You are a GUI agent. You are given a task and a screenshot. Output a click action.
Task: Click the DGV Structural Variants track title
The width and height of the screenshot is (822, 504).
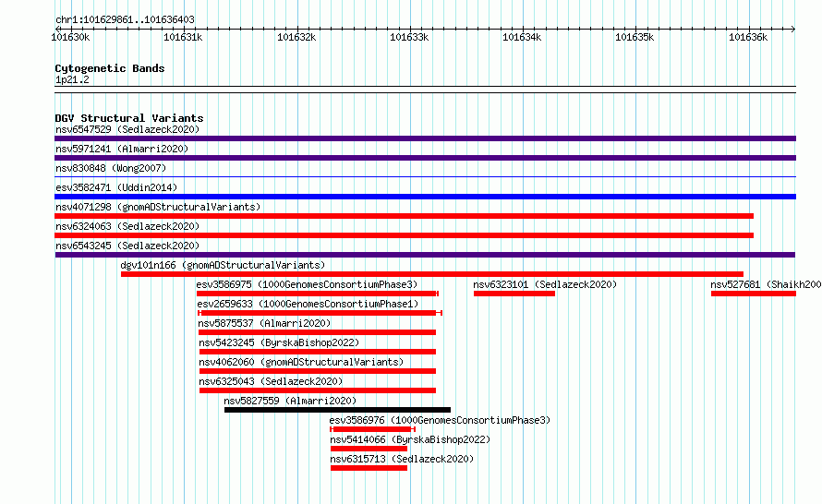click(129, 118)
